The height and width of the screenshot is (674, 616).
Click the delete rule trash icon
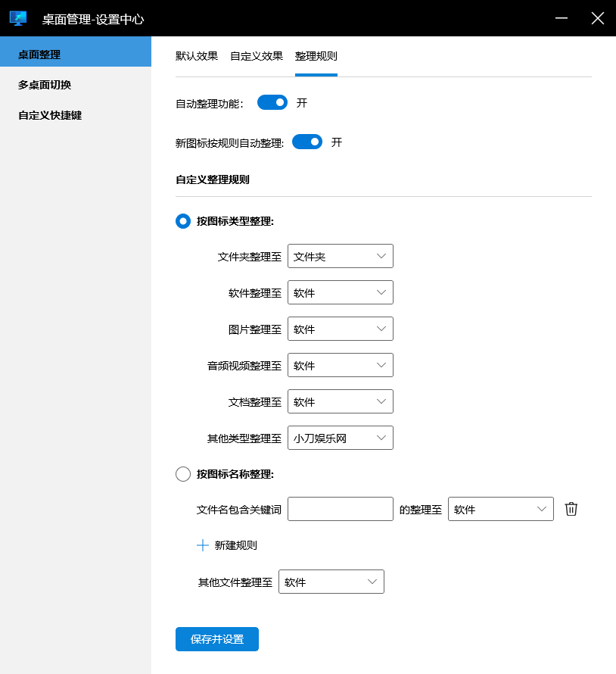pos(571,509)
